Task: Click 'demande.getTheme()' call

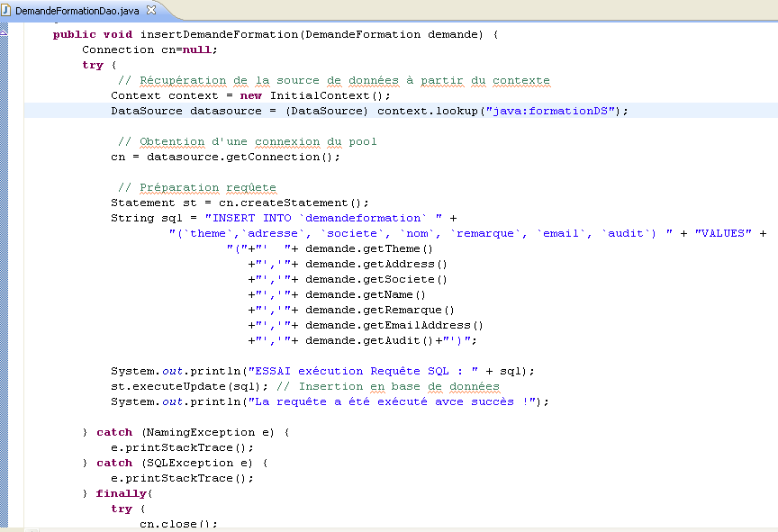Action: click(x=369, y=248)
